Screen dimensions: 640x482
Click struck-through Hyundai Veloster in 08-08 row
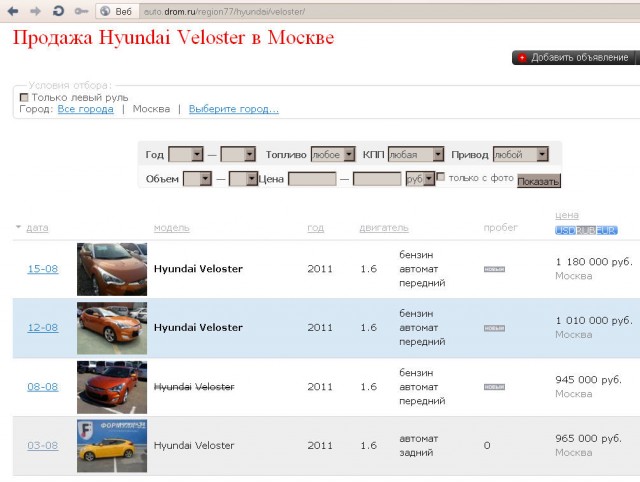pyautogui.click(x=194, y=387)
